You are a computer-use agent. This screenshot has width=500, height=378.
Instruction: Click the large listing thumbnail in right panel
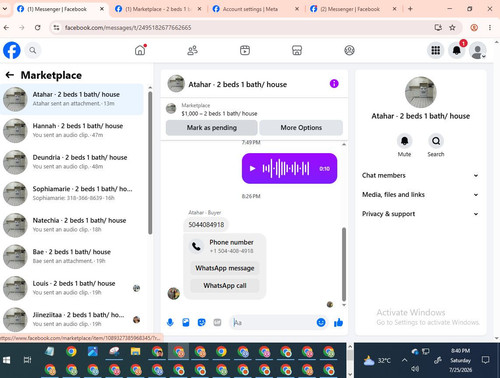tap(420, 92)
